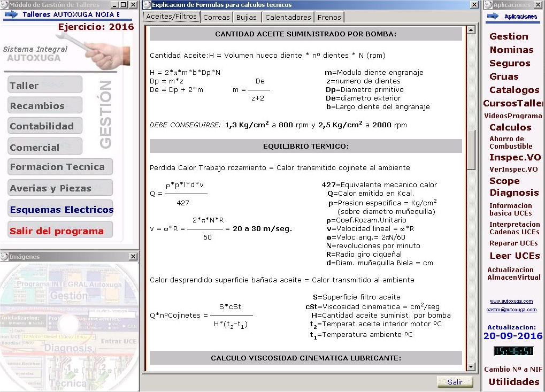Open Diagnosis in the Aplicaciones panel
Viewport: 545px width, 392px height.
pos(514,193)
